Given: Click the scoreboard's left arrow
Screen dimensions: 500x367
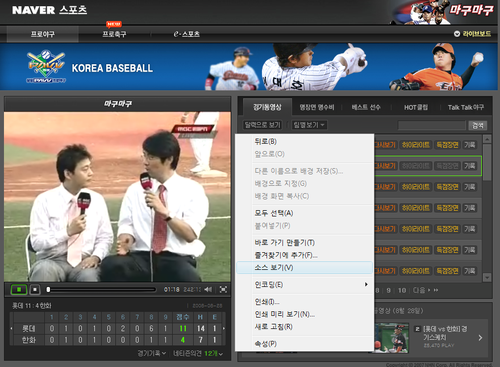Looking at the screenshot, I should click(11, 329).
